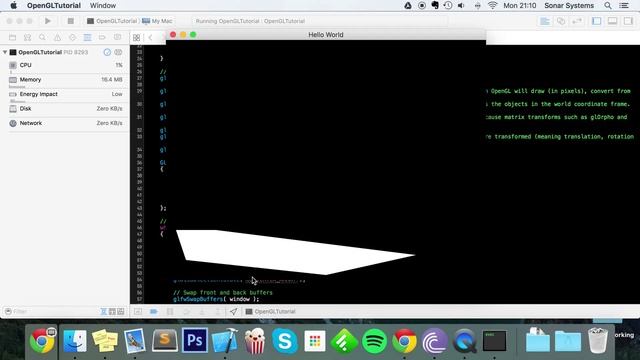Viewport: 640px width, 360px height.
Task: Open Sonar Systems user menu
Action: tap(569, 6)
